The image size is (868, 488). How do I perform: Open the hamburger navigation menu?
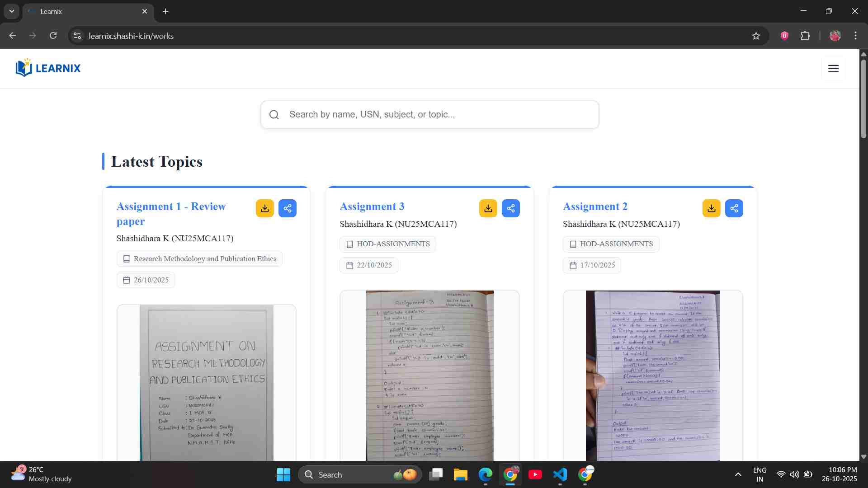pyautogui.click(x=833, y=68)
